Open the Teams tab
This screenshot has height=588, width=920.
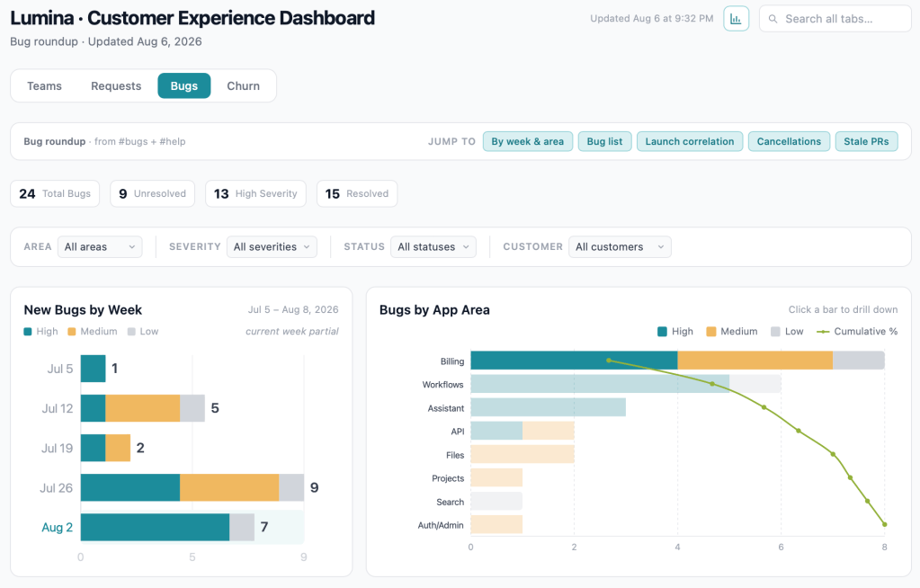coord(44,85)
